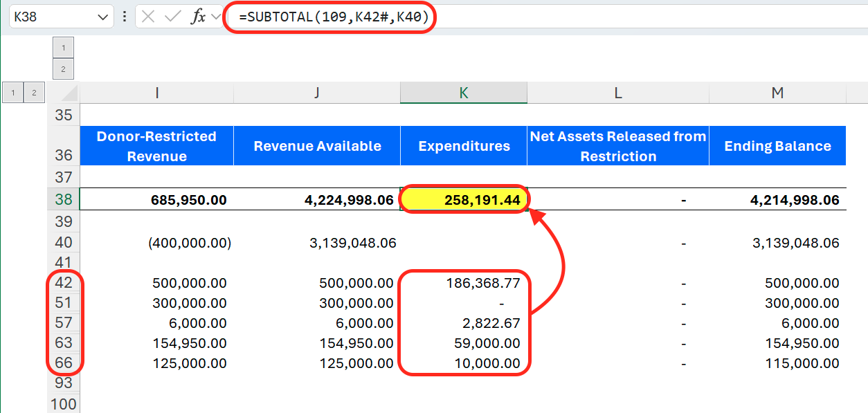This screenshot has width=868, height=413.
Task: Show row outline level 2
Action: click(34, 92)
